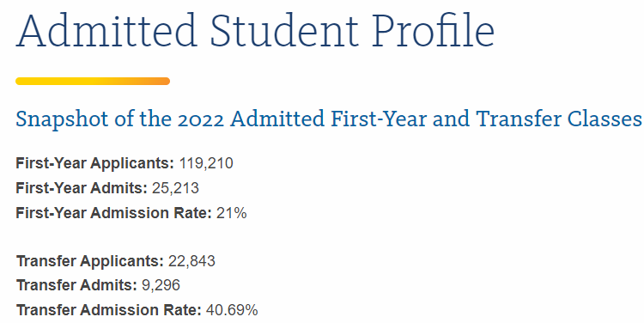This screenshot has width=644, height=323.
Task: Click the 119,210 applicants figure
Action: (206, 163)
